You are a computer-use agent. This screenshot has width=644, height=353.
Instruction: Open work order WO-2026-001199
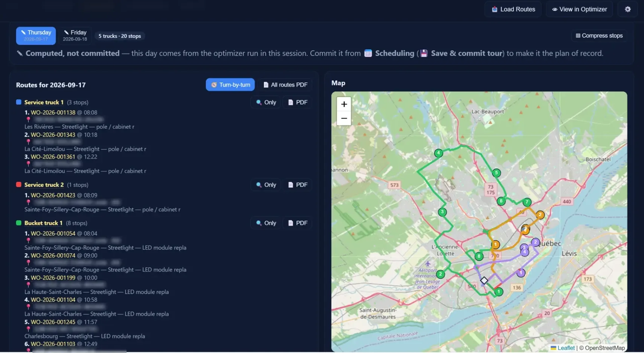click(53, 278)
